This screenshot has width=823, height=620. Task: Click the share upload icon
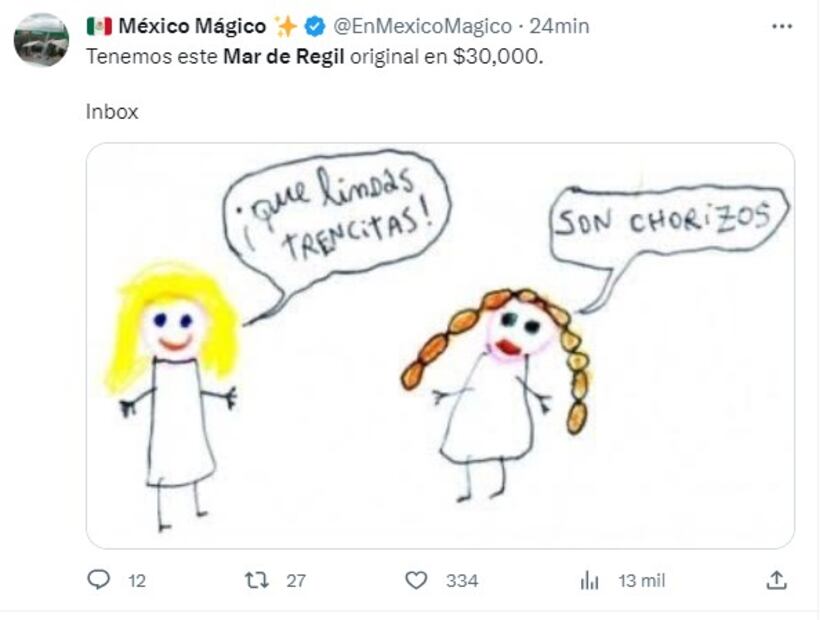(775, 580)
